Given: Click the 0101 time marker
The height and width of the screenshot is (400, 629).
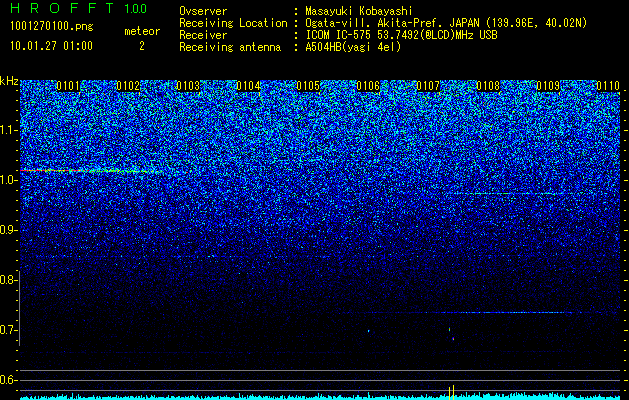Looking at the screenshot, I should click(x=68, y=86).
